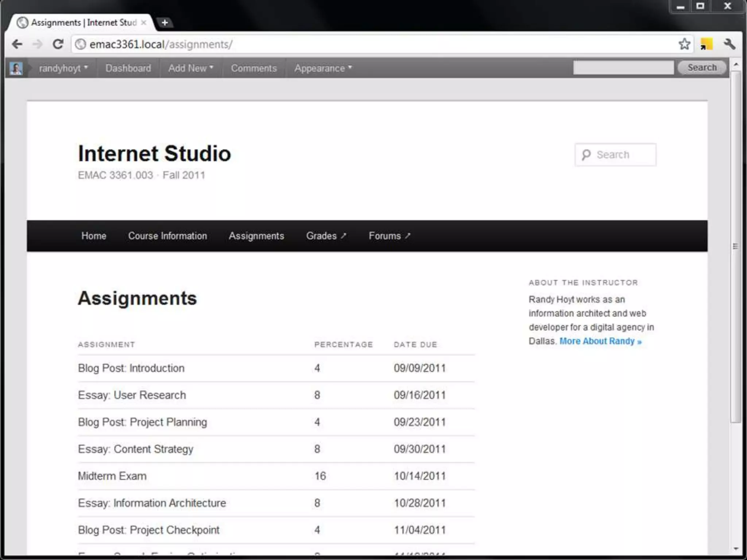Open the wrench settings menu icon

tap(729, 44)
